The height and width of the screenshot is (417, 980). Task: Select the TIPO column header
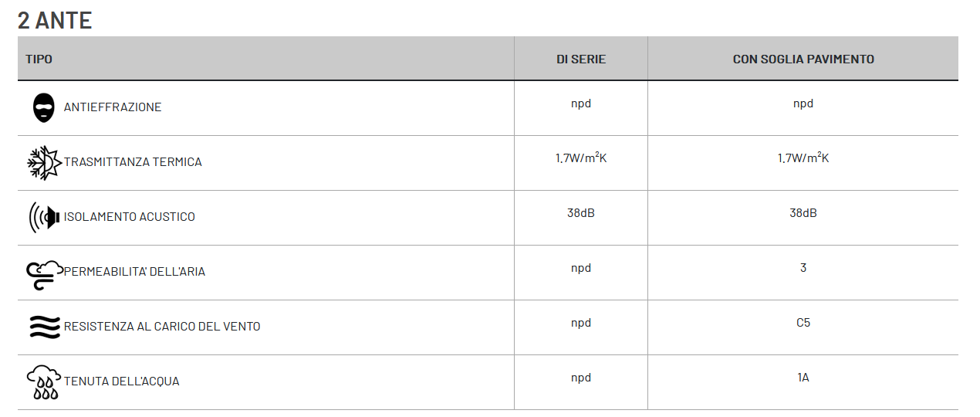point(39,59)
